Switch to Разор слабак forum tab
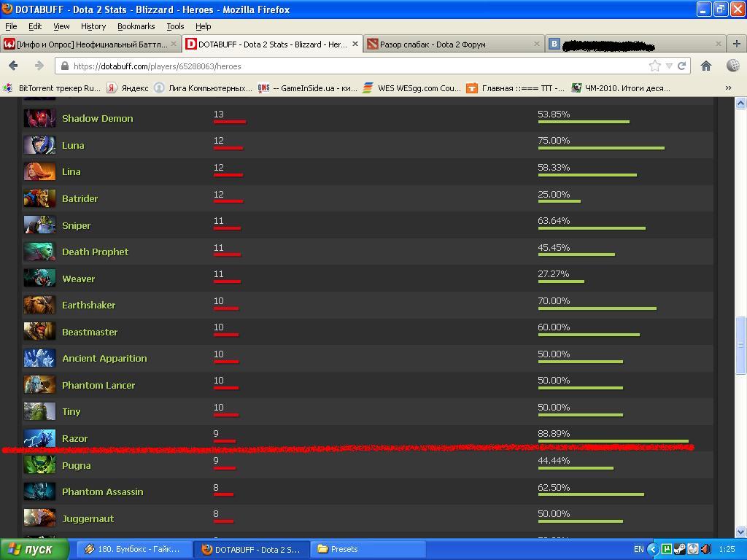The image size is (747, 560). pyautogui.click(x=454, y=44)
